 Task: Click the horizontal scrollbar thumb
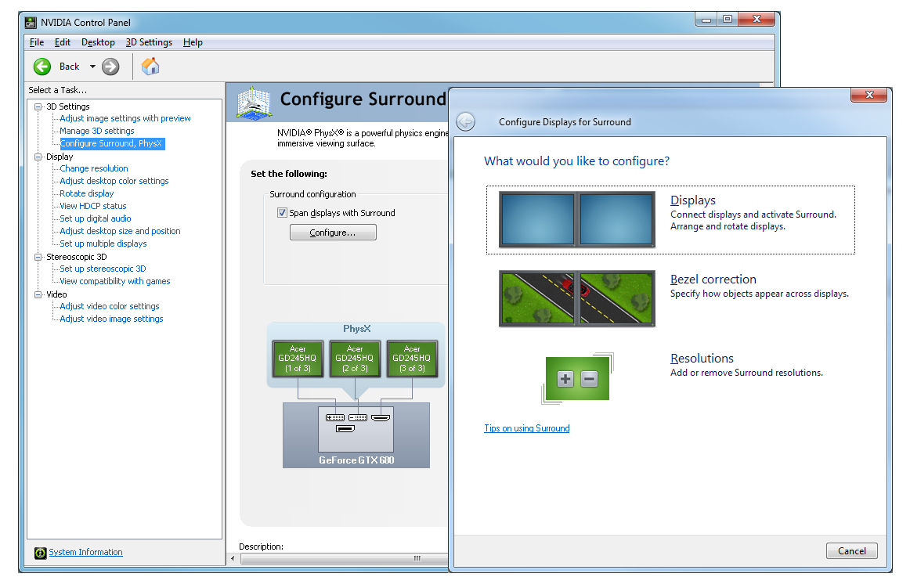coord(345,559)
